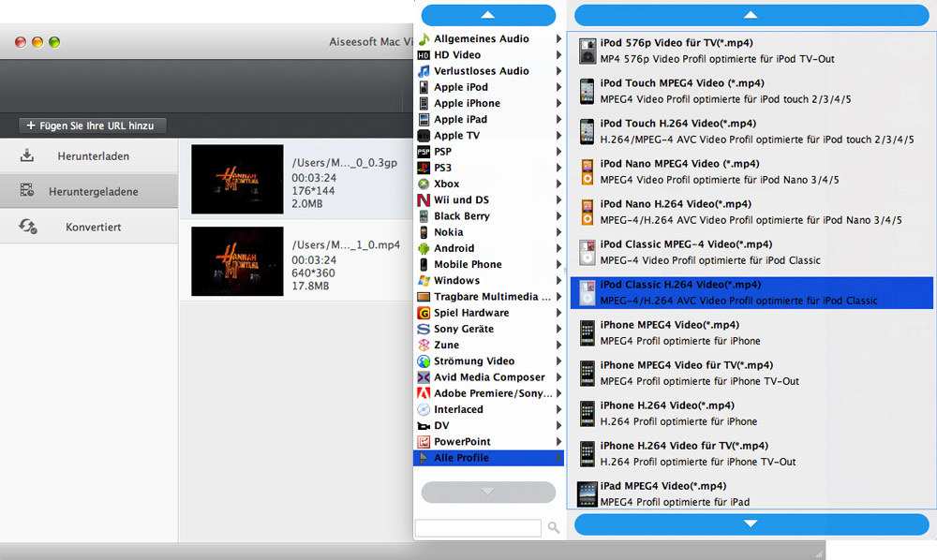Expand the Apple iPhone submenu arrow
The image size is (937, 560).
click(558, 103)
